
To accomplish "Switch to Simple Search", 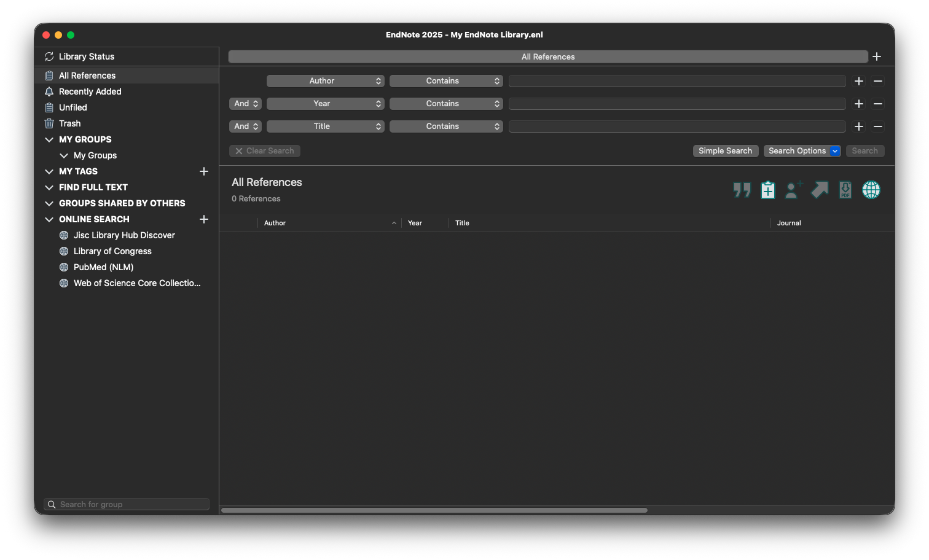I will click(x=726, y=151).
